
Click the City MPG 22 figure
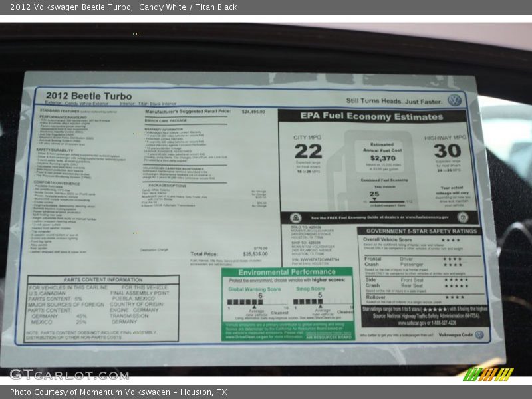[308, 152]
